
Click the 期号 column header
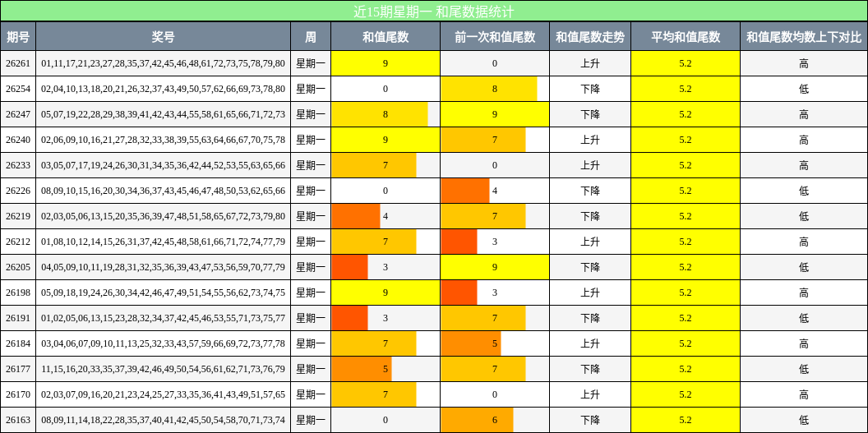pos(18,37)
